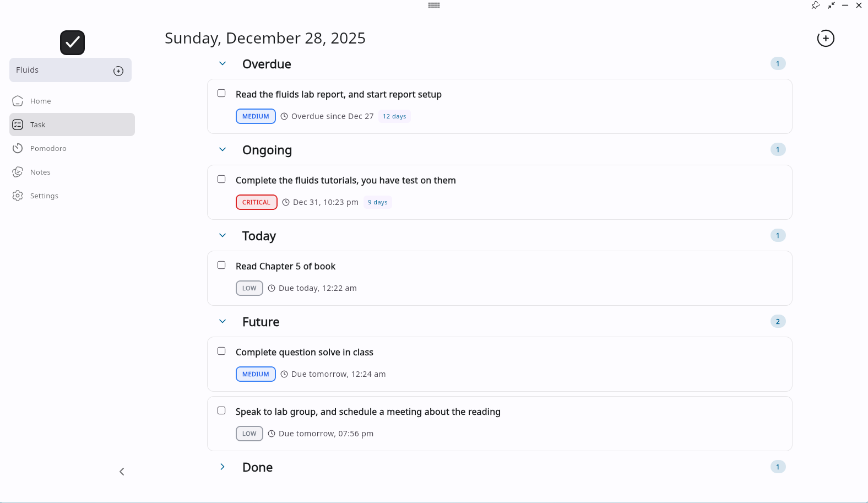This screenshot has height=503, width=868.
Task: Click the Future section heading
Action: point(261,322)
